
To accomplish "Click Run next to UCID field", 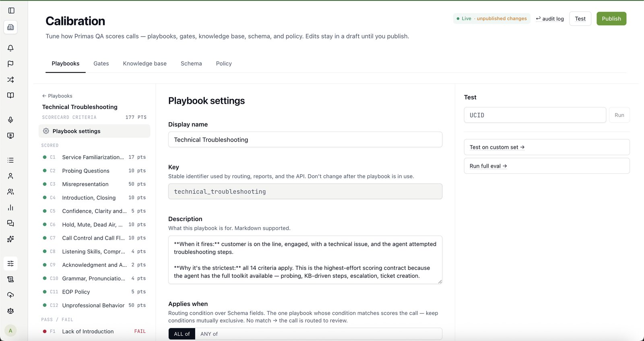I will click(619, 115).
